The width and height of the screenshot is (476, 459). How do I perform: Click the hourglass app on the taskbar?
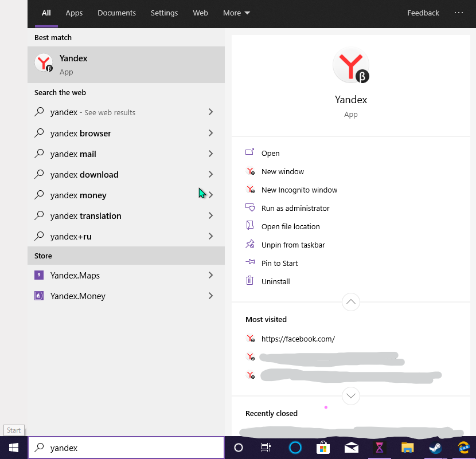(380, 448)
